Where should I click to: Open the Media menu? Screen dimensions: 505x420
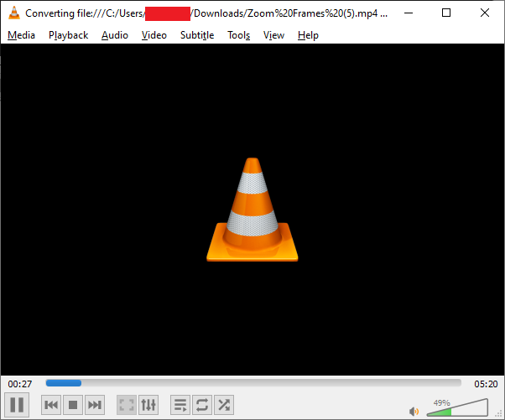coord(21,35)
